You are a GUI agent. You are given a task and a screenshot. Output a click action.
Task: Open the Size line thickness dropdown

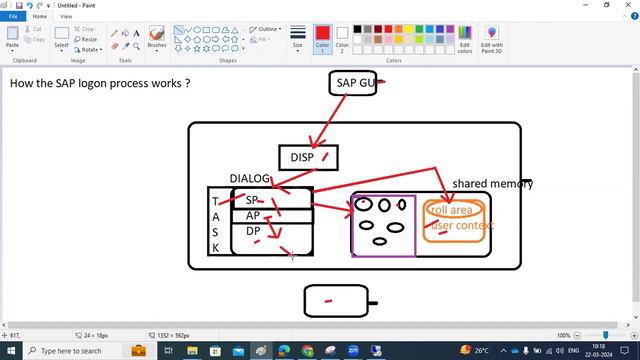click(298, 40)
